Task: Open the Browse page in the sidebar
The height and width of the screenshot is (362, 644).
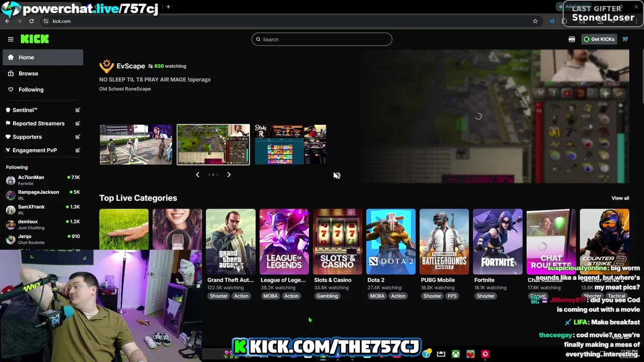Action: pyautogui.click(x=43, y=73)
